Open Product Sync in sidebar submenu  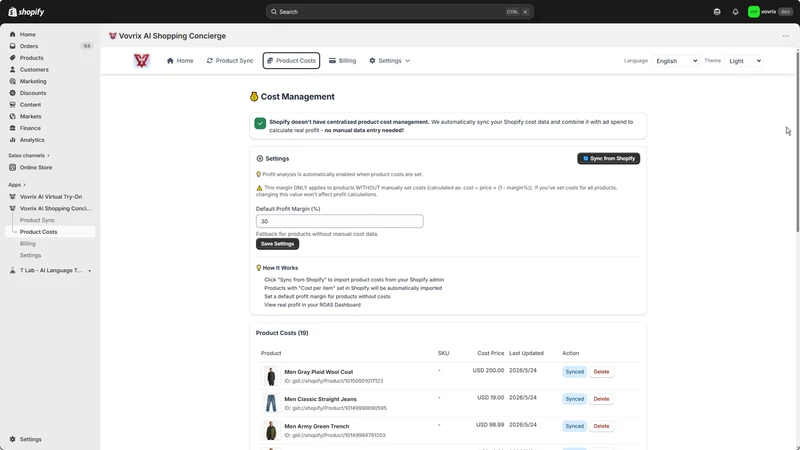[37, 220]
